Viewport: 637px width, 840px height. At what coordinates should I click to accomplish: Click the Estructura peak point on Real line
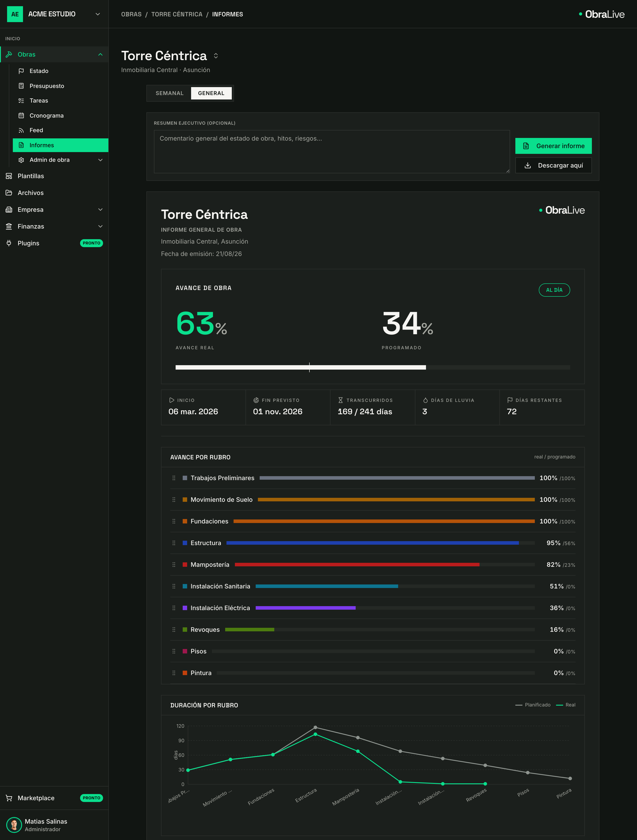pos(315,734)
